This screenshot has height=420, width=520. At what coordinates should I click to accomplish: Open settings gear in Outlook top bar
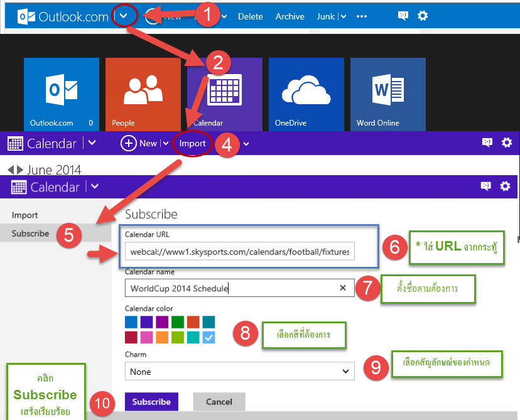click(423, 16)
